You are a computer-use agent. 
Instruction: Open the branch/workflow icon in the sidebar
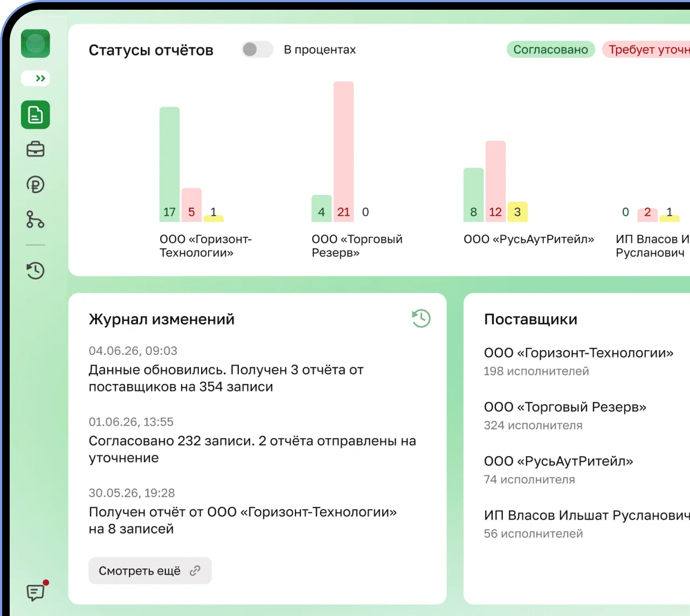[36, 220]
